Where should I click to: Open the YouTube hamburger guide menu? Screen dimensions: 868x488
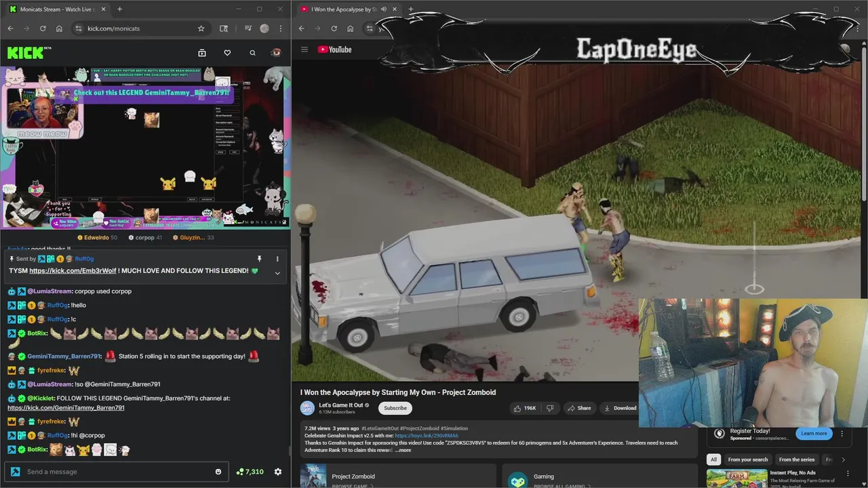[304, 49]
